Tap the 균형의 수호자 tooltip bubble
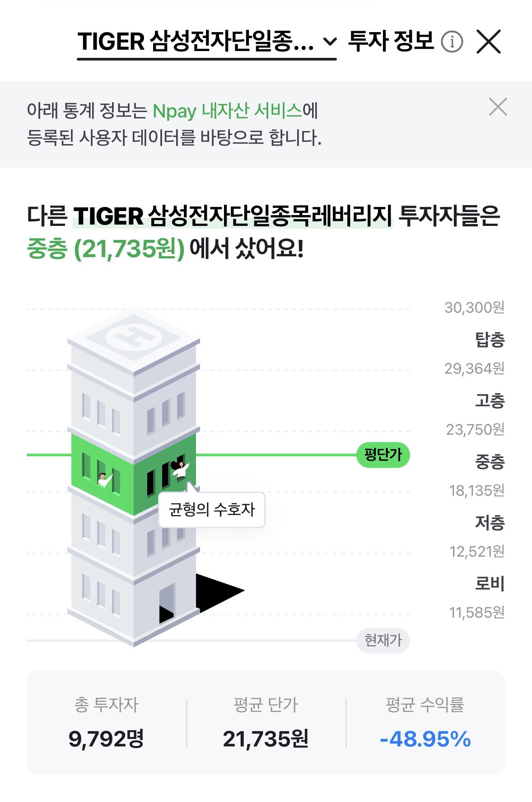 pyautogui.click(x=211, y=510)
